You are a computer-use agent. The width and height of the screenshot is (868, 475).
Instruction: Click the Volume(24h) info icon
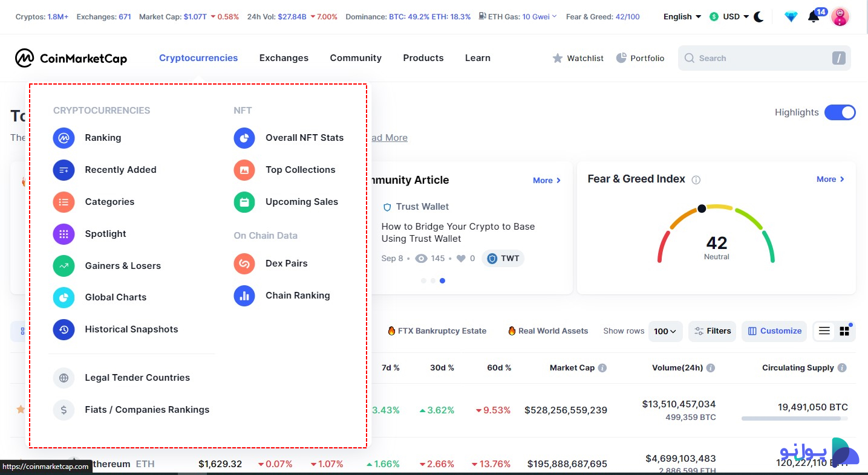[x=711, y=367]
